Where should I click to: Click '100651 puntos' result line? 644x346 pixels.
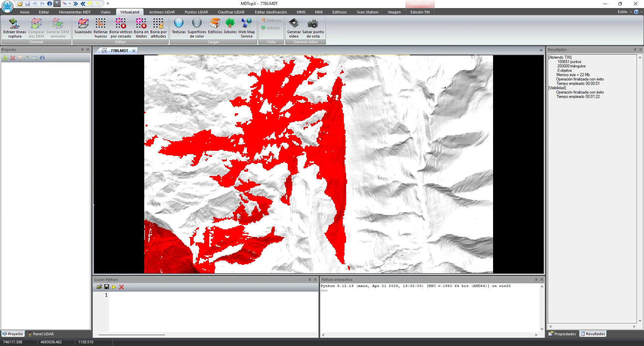point(569,62)
